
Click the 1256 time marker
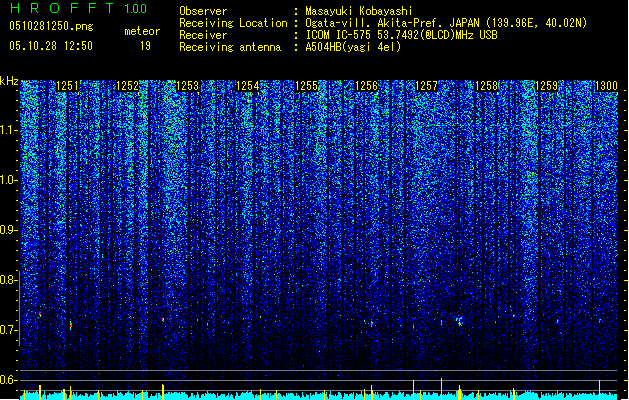366,86
